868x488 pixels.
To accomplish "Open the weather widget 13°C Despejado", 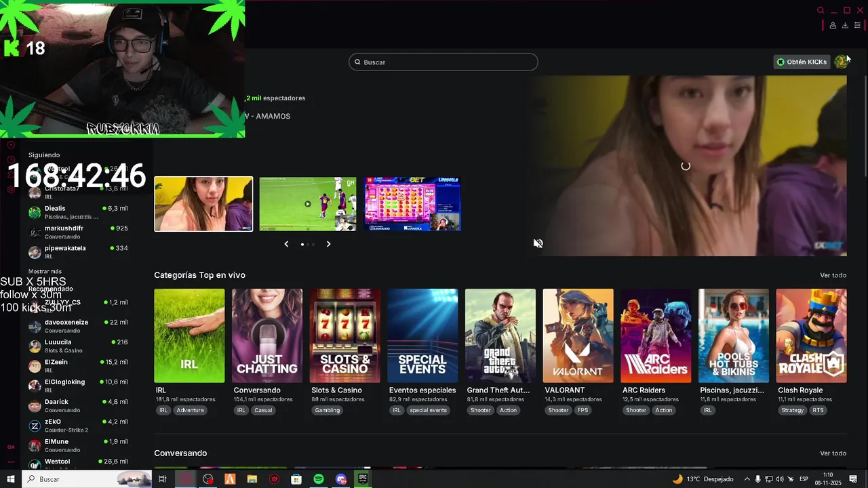I will pyautogui.click(x=703, y=479).
